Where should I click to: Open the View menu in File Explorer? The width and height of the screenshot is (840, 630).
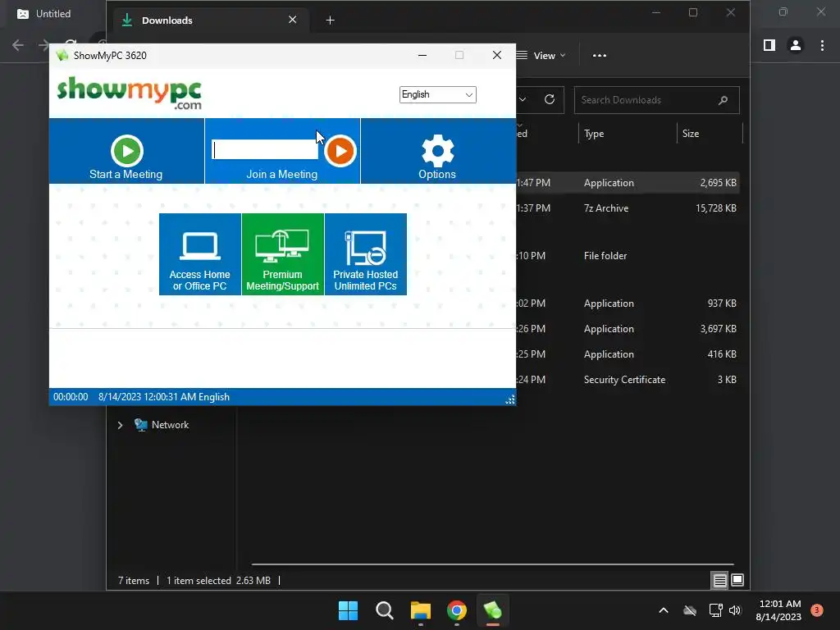541,55
